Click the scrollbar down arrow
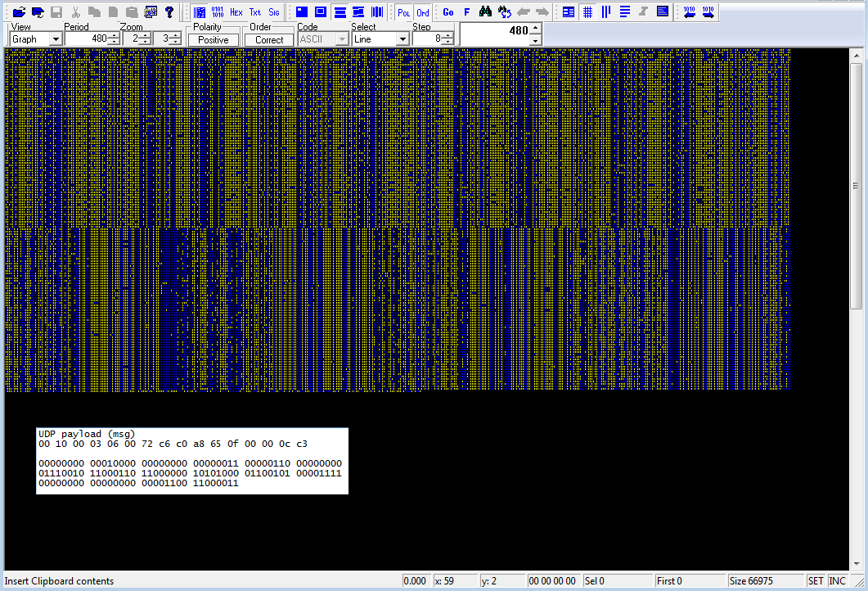The width and height of the screenshot is (868, 591). click(856, 564)
